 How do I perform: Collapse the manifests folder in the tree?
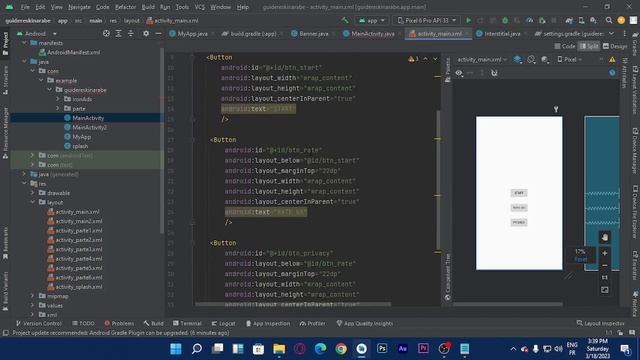pos(24,43)
